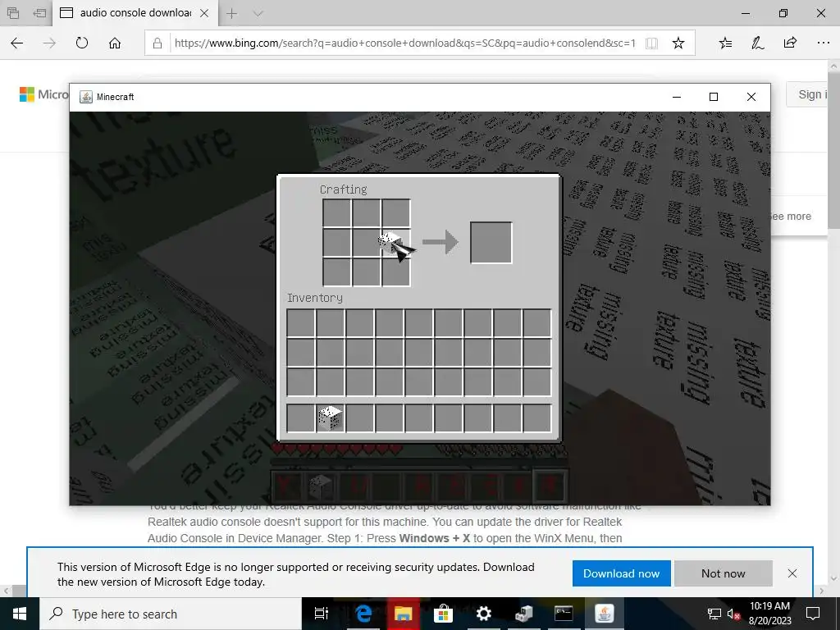Viewport: 840px width, 630px height.
Task: Pick the block in bottom inventory row
Action: tap(330, 418)
